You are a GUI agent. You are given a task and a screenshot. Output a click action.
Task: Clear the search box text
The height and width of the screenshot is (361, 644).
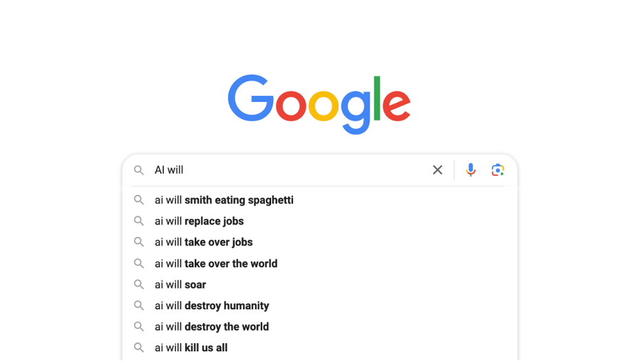[x=438, y=170]
